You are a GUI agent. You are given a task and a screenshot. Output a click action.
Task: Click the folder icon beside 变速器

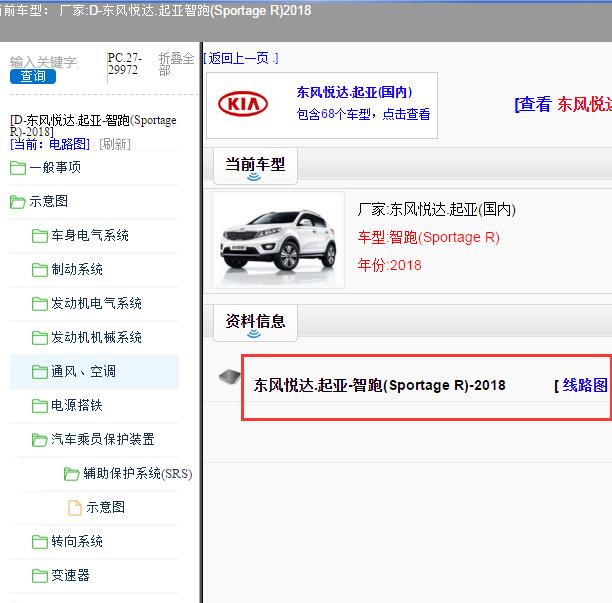click(x=39, y=576)
